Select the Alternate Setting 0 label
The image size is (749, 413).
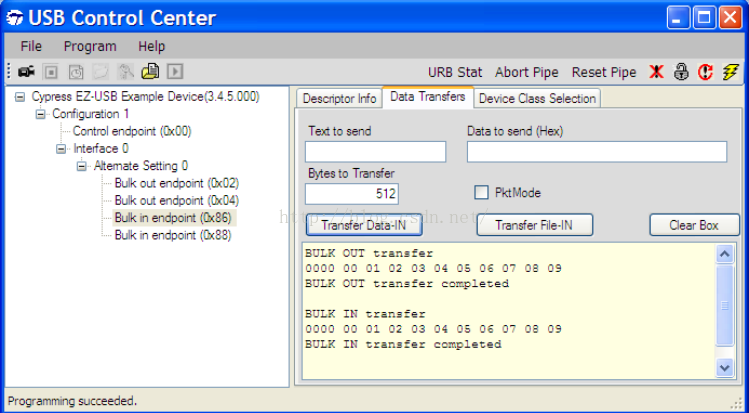click(x=141, y=166)
